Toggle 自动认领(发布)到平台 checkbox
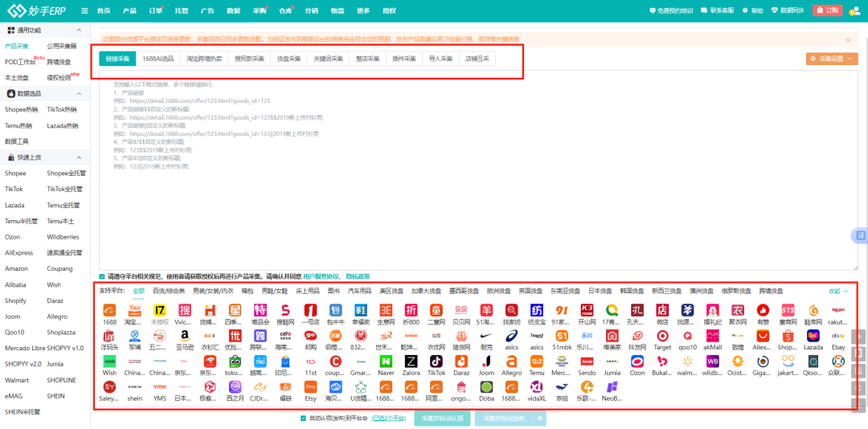 point(303,418)
